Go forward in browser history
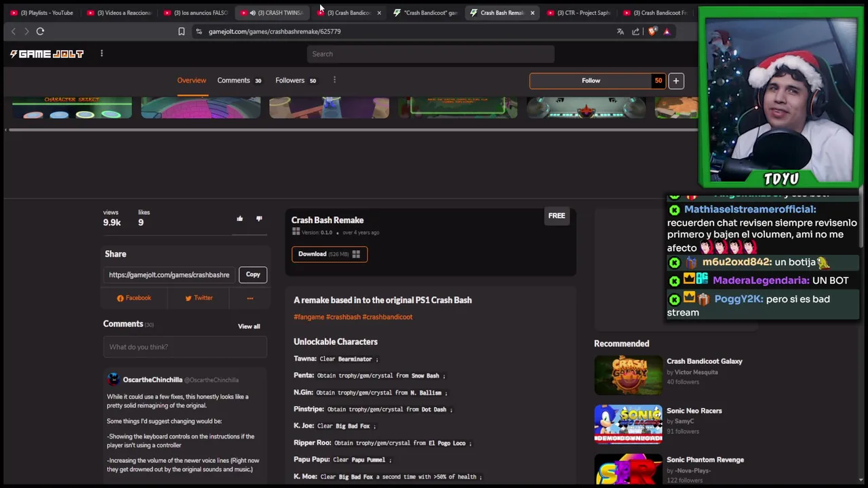 click(26, 31)
